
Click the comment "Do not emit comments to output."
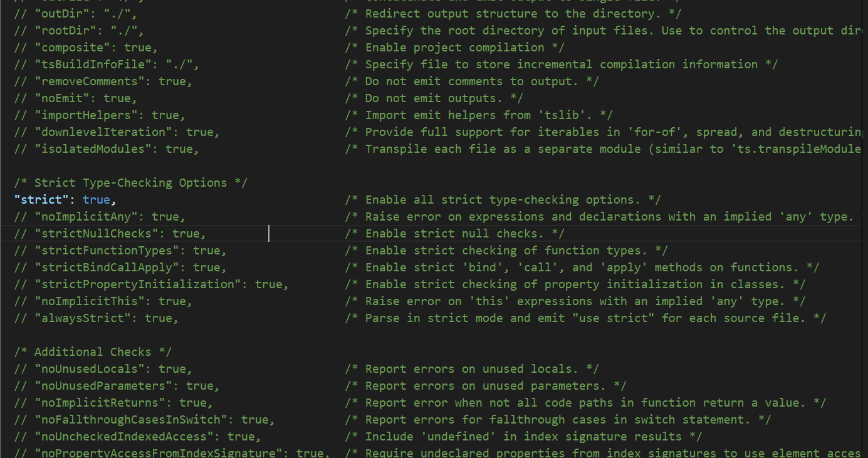click(x=472, y=81)
